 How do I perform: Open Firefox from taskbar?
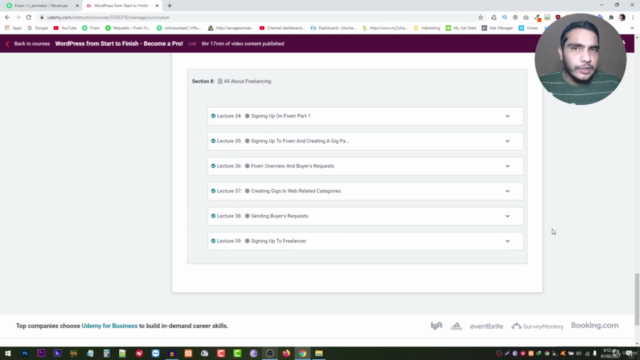click(x=286, y=353)
